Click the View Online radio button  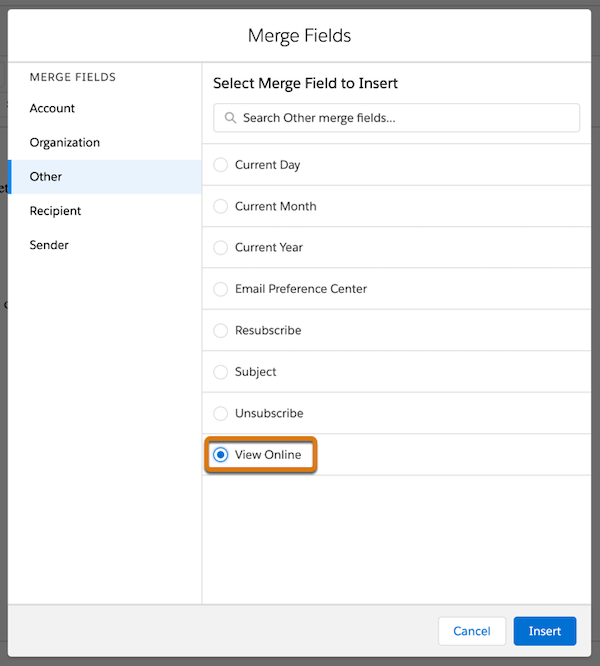220,455
